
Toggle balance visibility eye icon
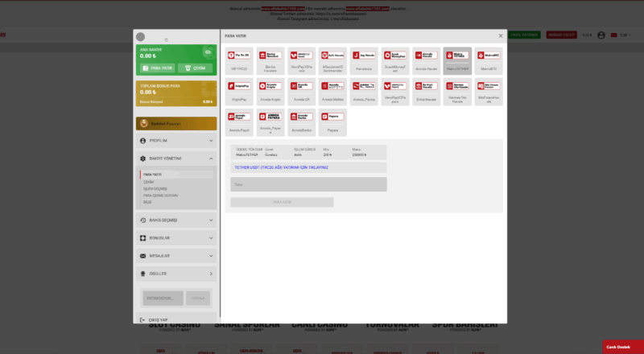(208, 52)
